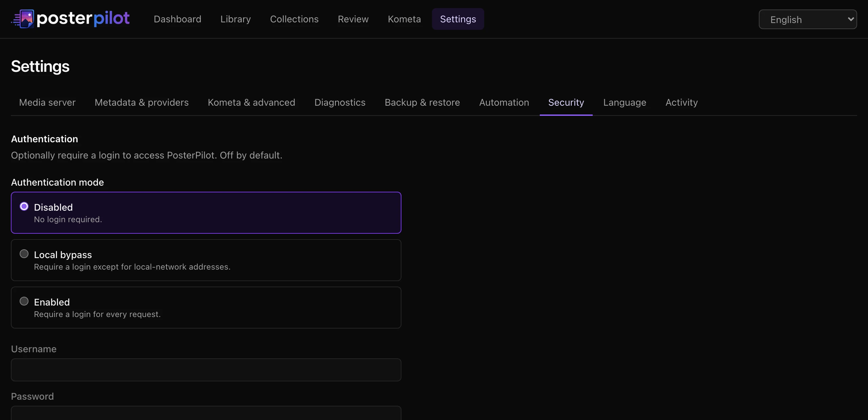Switch to Kometa & advanced tab
This screenshot has height=420, width=868.
click(251, 102)
